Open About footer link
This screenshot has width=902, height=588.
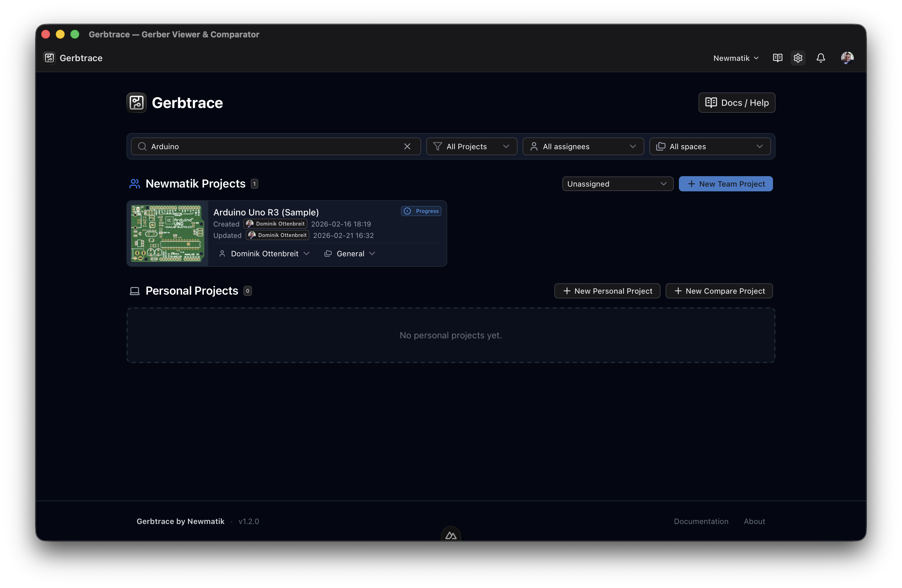coord(754,521)
